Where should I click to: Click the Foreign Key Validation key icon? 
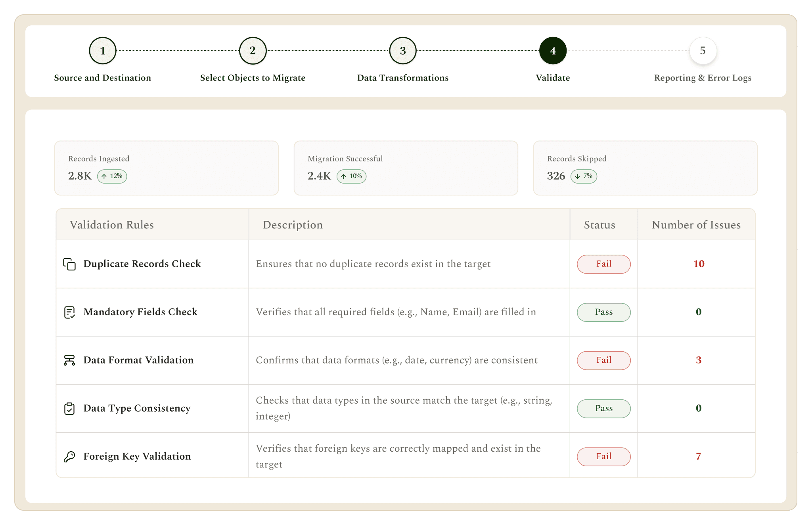69,457
